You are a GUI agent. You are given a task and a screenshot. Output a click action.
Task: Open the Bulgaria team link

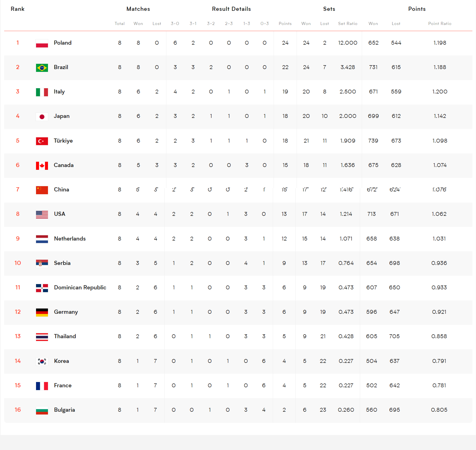tap(64, 410)
